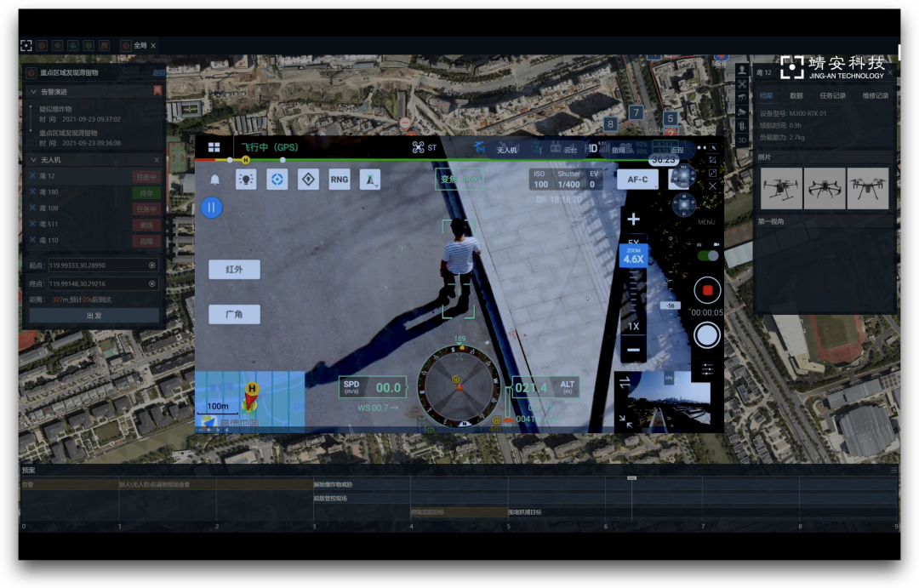
Task: Close the drone video overlay with the X
Action: point(713,186)
